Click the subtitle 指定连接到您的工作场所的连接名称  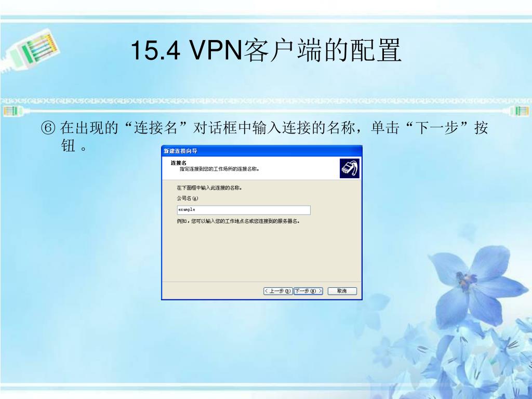pyautogui.click(x=220, y=169)
